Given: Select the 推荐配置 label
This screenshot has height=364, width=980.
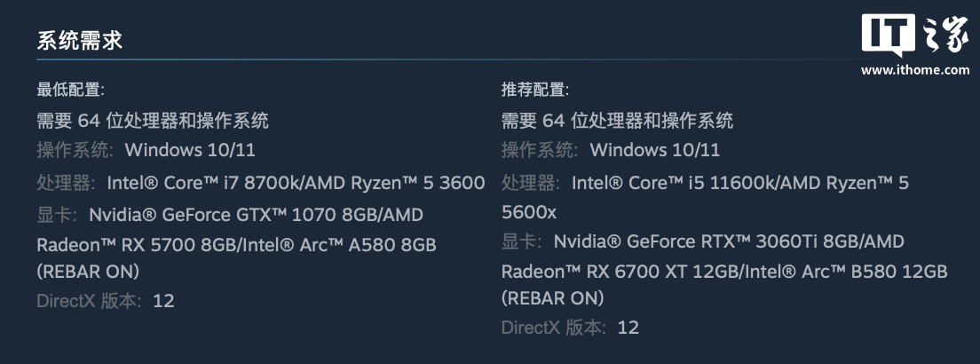Looking at the screenshot, I should pos(535,90).
